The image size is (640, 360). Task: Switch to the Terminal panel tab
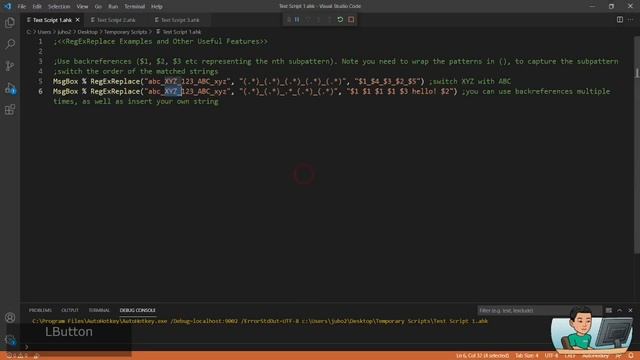[99, 310]
